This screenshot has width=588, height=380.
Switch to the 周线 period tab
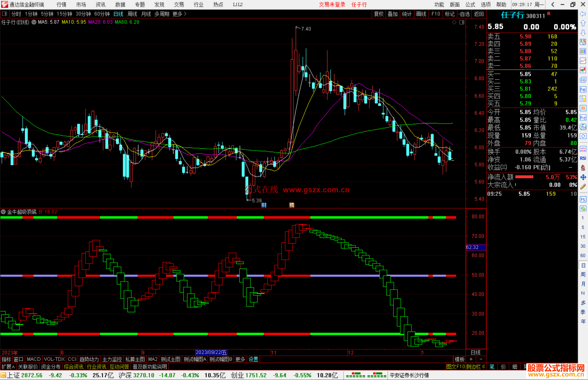(132, 14)
